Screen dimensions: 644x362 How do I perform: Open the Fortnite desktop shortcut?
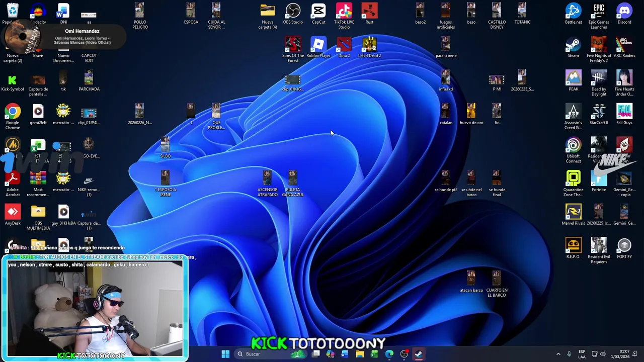[x=599, y=182]
